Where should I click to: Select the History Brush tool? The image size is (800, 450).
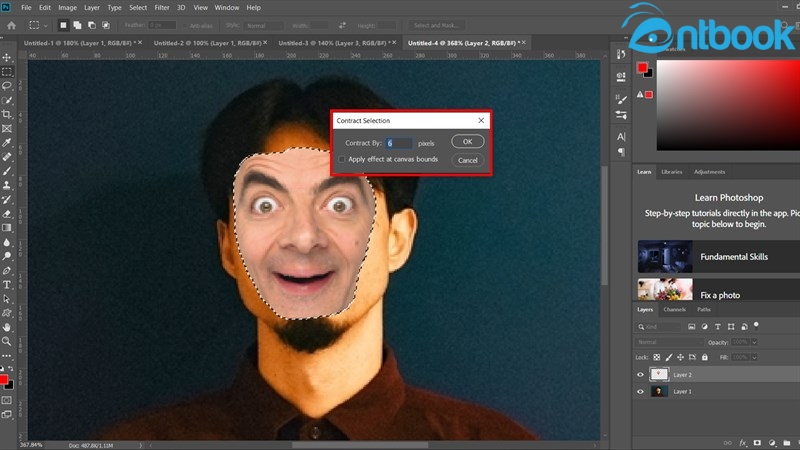(7, 199)
